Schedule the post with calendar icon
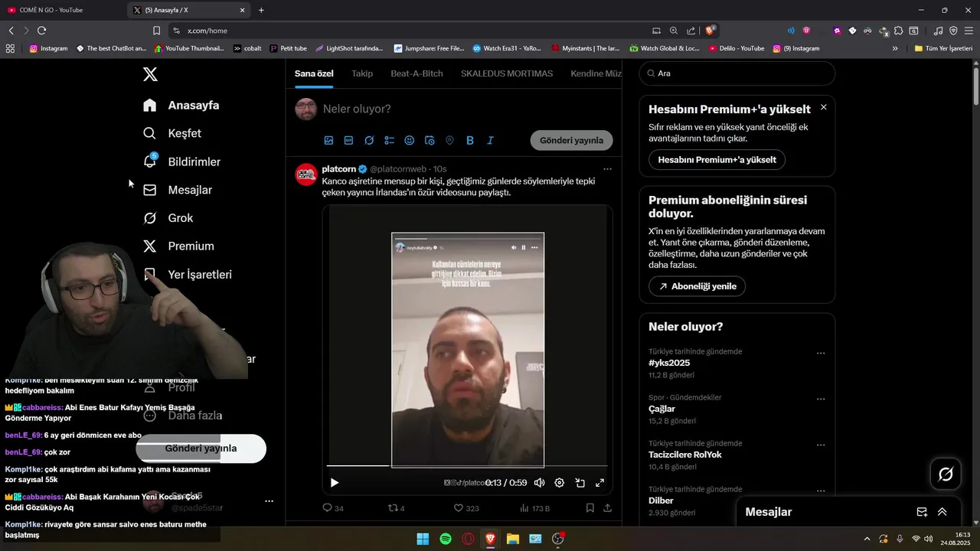The image size is (980, 551). [x=430, y=140]
